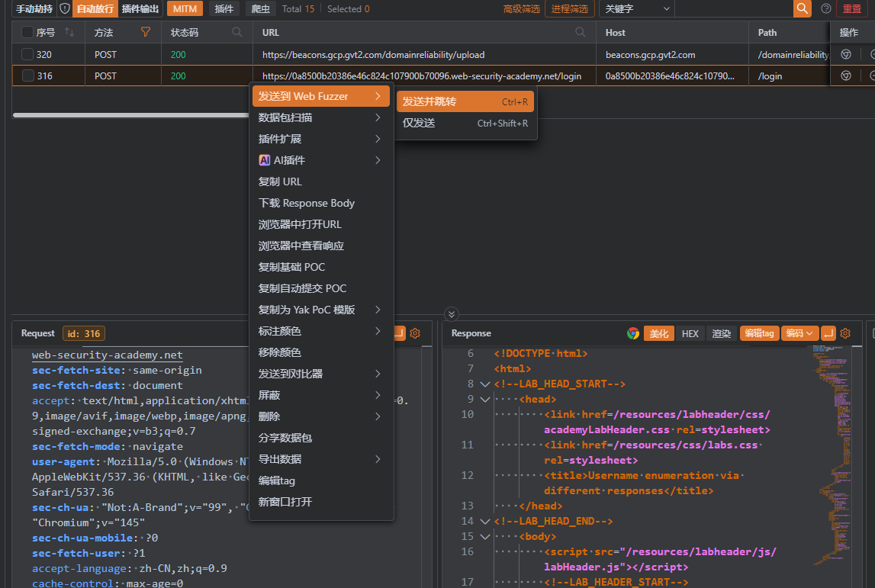875x588 pixels.
Task: Open the 关键字 keyword dropdown
Action: tap(636, 8)
